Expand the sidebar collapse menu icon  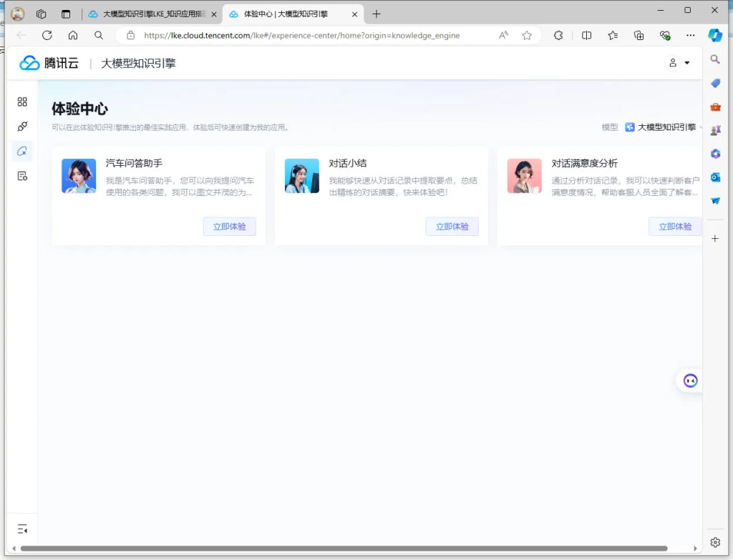[x=22, y=529]
